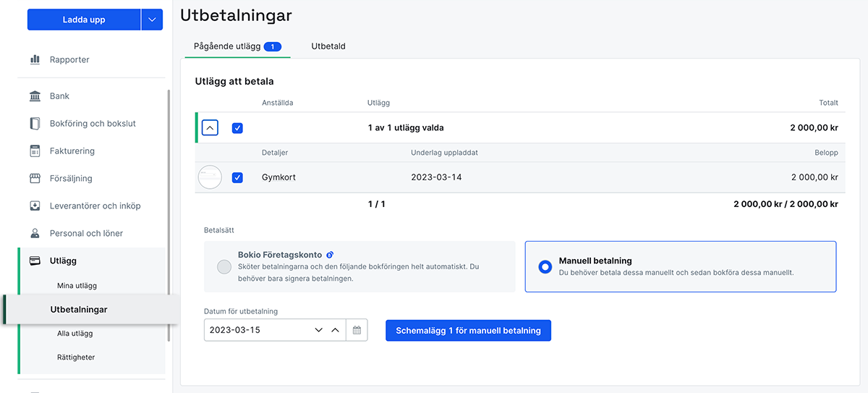Click the Bokföring och bokslut book icon
The image size is (868, 393).
[x=35, y=124]
